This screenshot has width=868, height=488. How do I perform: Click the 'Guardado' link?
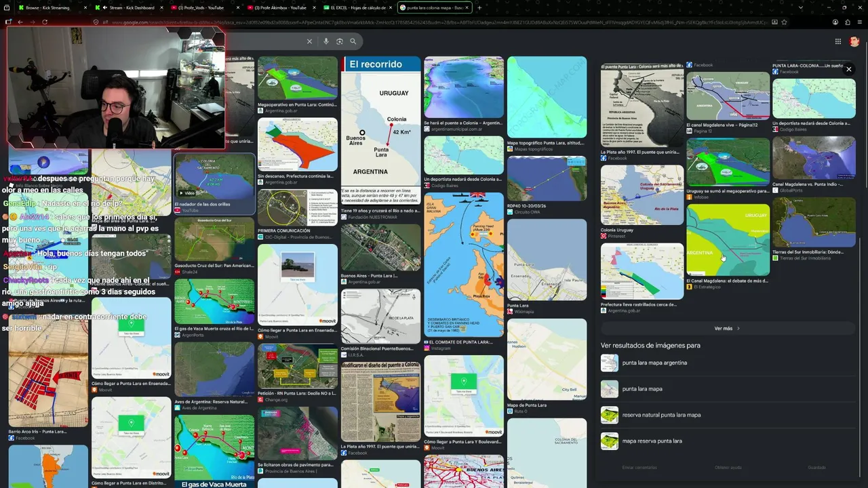point(816,468)
